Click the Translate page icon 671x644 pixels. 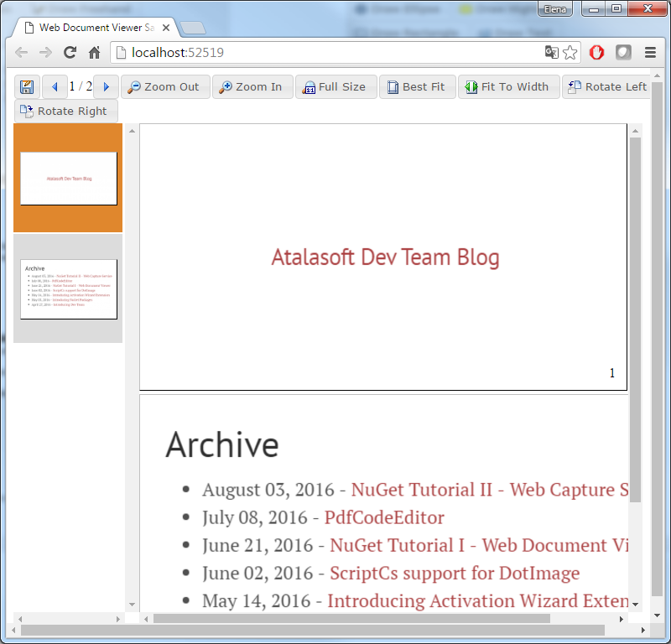coord(551,53)
